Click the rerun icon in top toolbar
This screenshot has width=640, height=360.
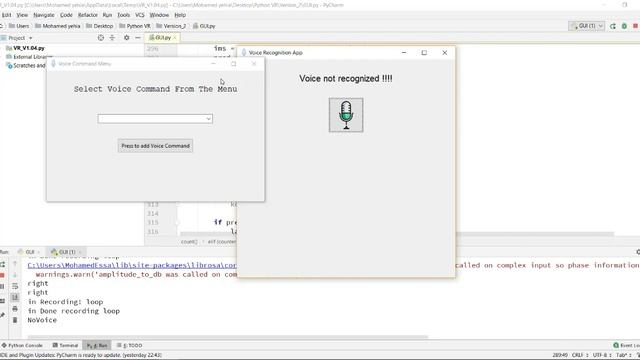[613, 26]
